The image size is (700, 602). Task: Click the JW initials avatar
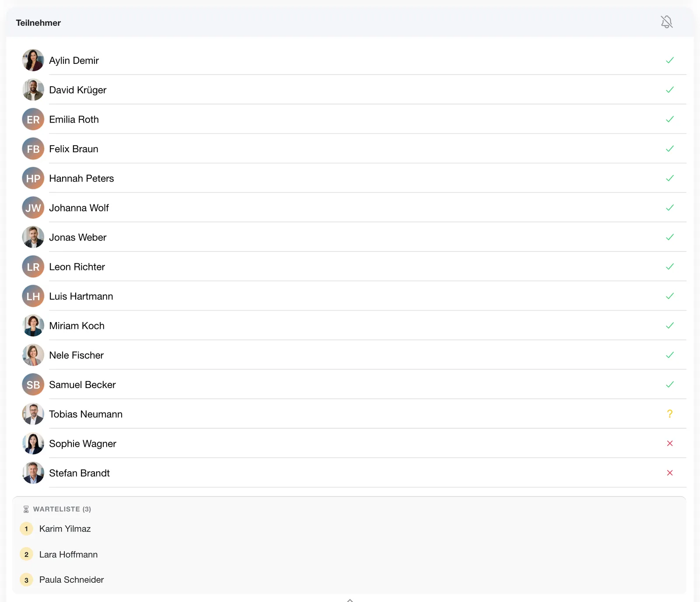33,208
